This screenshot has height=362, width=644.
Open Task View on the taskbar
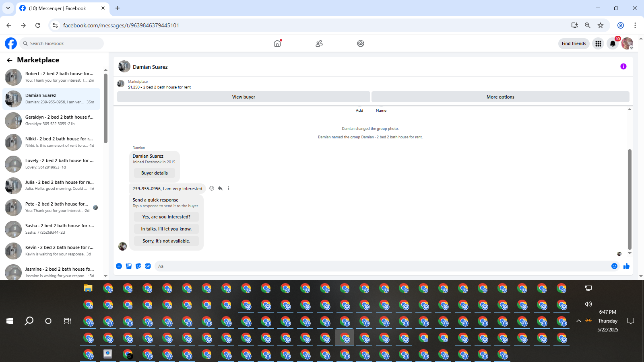point(68,321)
